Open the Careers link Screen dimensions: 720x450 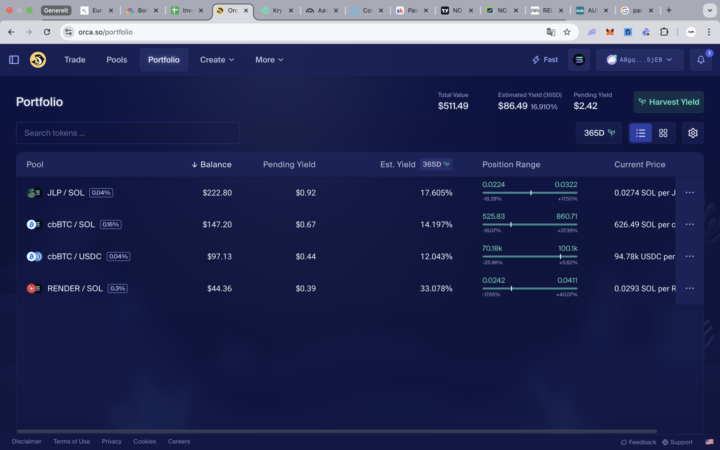(x=179, y=441)
